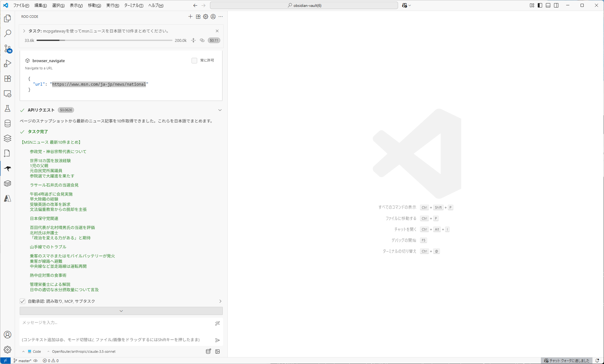Viewport: 604px width, 364px height.
Task: Click the enhance prompt wand icon
Action: point(217,323)
